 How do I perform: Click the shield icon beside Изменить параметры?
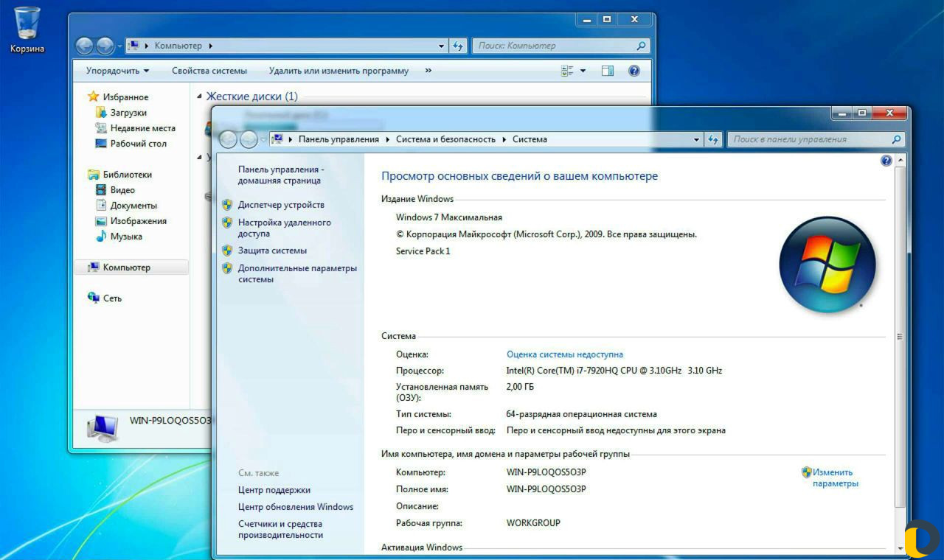[x=807, y=472]
